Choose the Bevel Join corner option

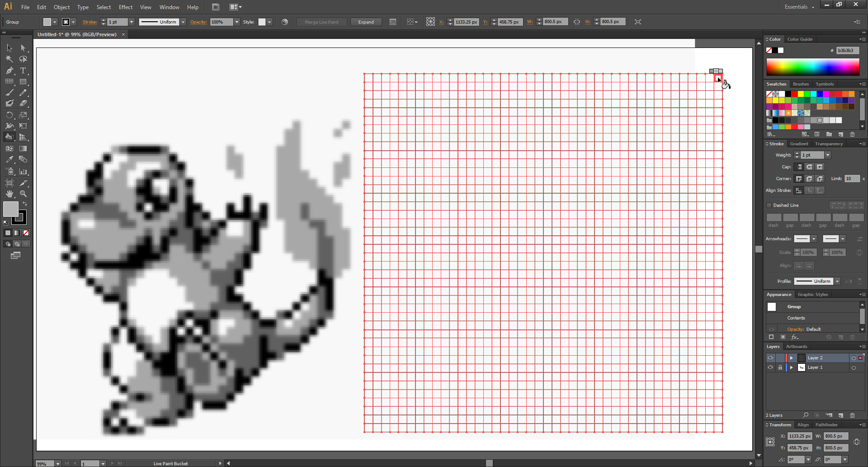pos(820,179)
